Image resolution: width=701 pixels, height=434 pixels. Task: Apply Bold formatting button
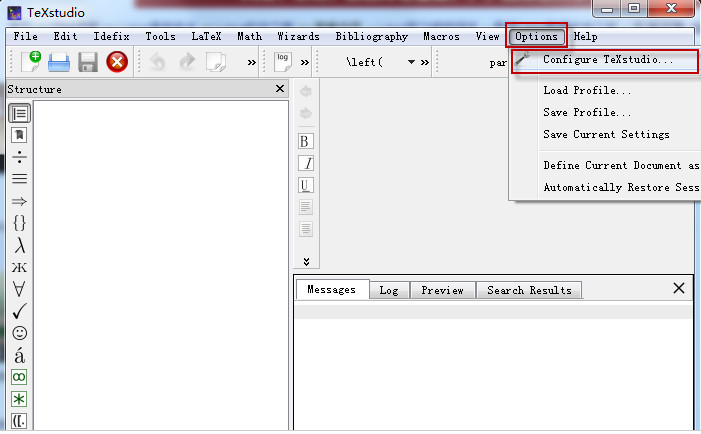306,141
